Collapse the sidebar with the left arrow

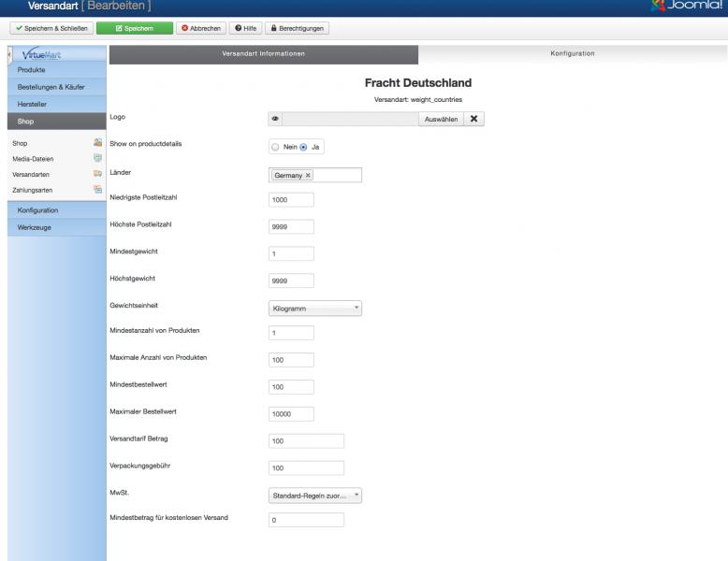(x=9, y=53)
